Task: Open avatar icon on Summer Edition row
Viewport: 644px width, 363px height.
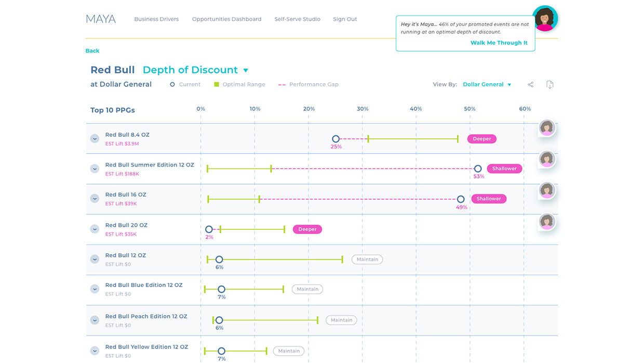Action: pos(547,159)
